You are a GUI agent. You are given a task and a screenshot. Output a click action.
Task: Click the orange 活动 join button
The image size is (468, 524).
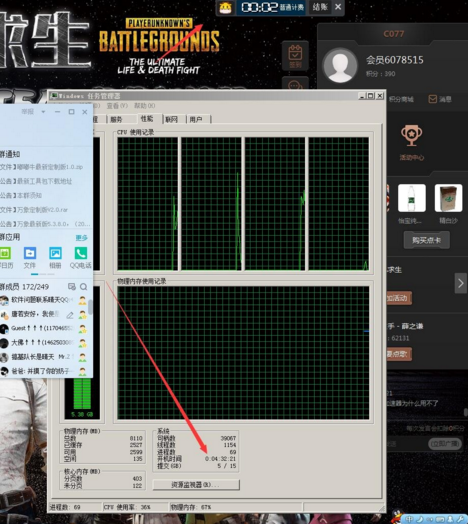point(399,298)
